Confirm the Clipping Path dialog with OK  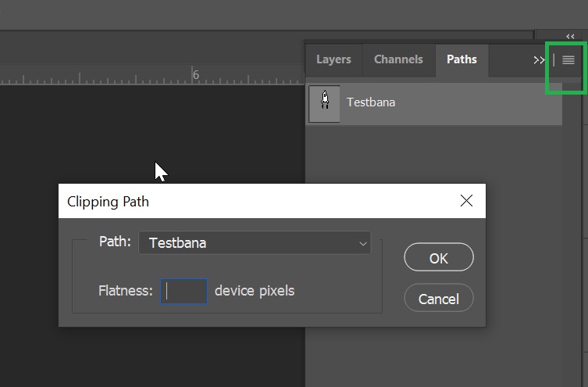[x=438, y=258]
